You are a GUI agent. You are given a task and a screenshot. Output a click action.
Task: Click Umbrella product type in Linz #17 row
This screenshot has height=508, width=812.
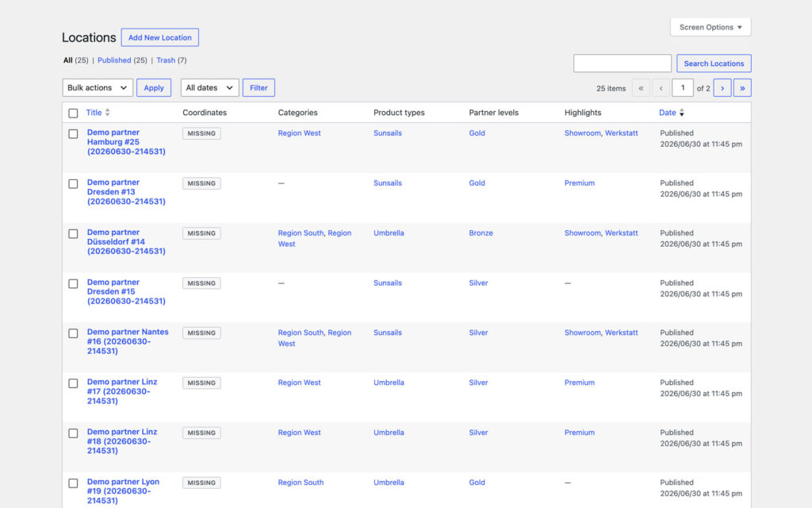pos(389,383)
